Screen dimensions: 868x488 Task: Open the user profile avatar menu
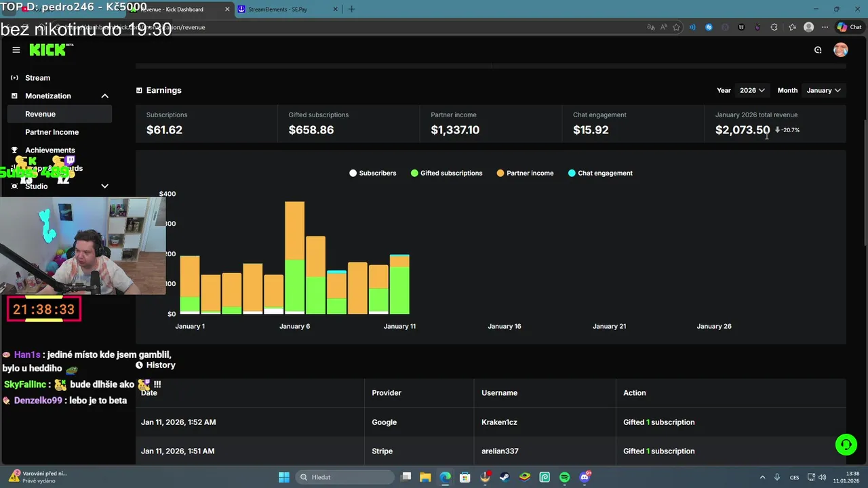point(841,49)
